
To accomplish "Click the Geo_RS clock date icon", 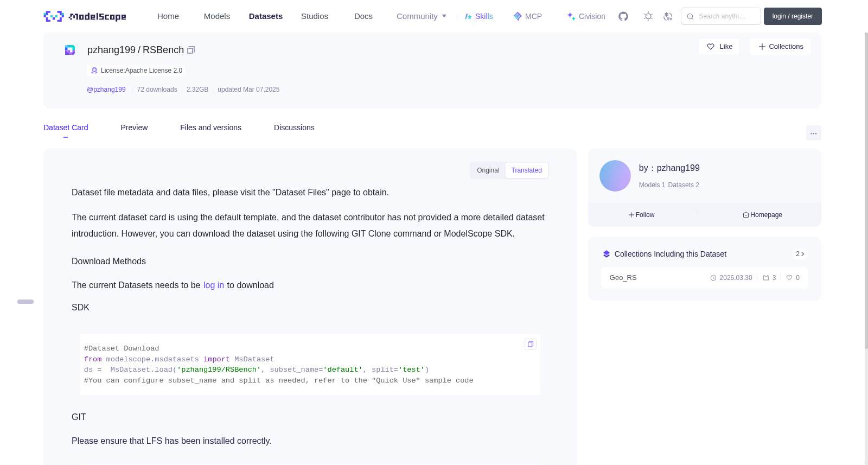I will coord(713,278).
